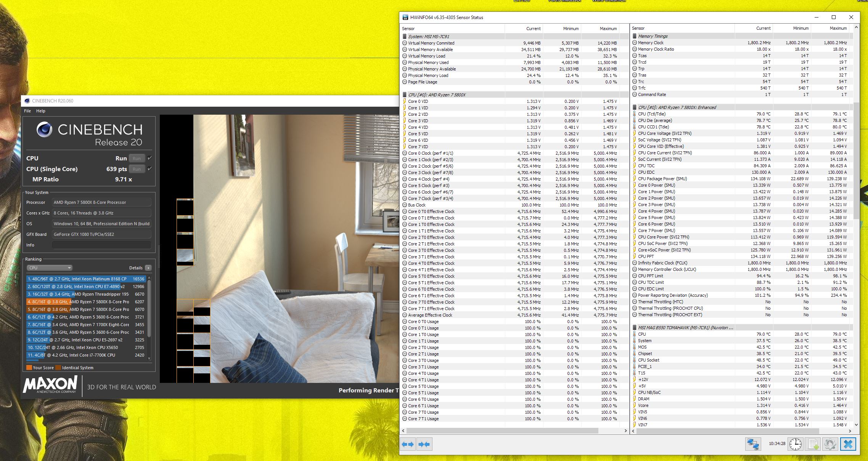Click the blue X close-sensors icon
The width and height of the screenshot is (868, 461).
pyautogui.click(x=848, y=444)
